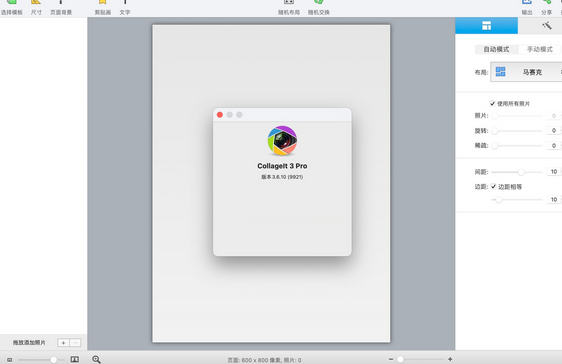Click the CollageIt 3 Pro title text
562x364 pixels.
pyautogui.click(x=282, y=166)
